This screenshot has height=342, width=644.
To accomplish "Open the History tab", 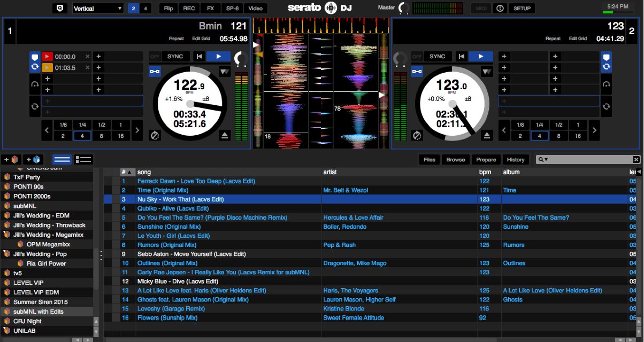I will [516, 159].
